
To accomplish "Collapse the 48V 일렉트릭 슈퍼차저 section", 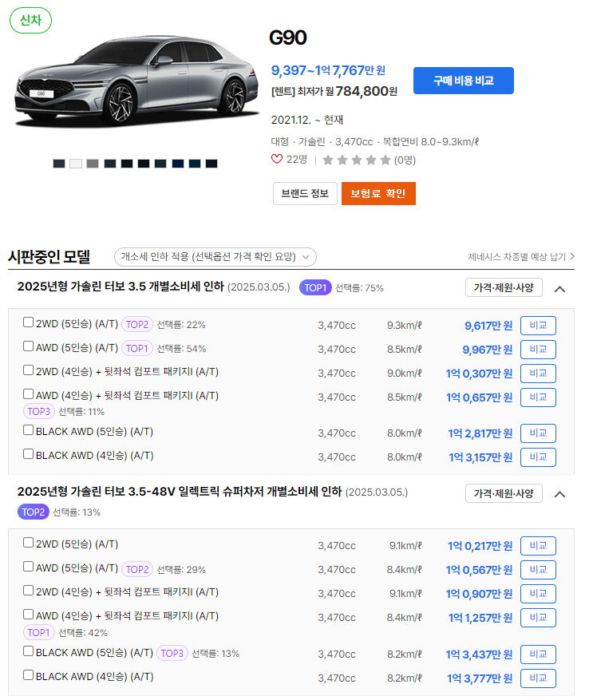I will point(559,494).
